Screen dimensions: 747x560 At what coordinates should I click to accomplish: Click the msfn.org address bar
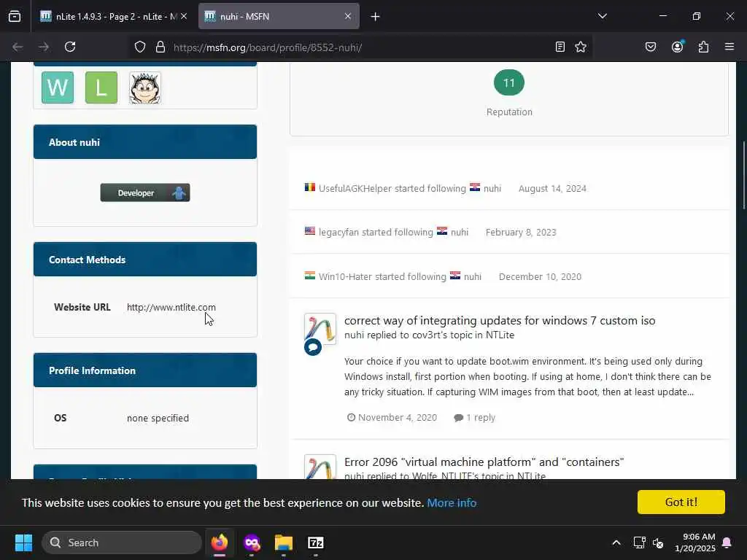267,47
